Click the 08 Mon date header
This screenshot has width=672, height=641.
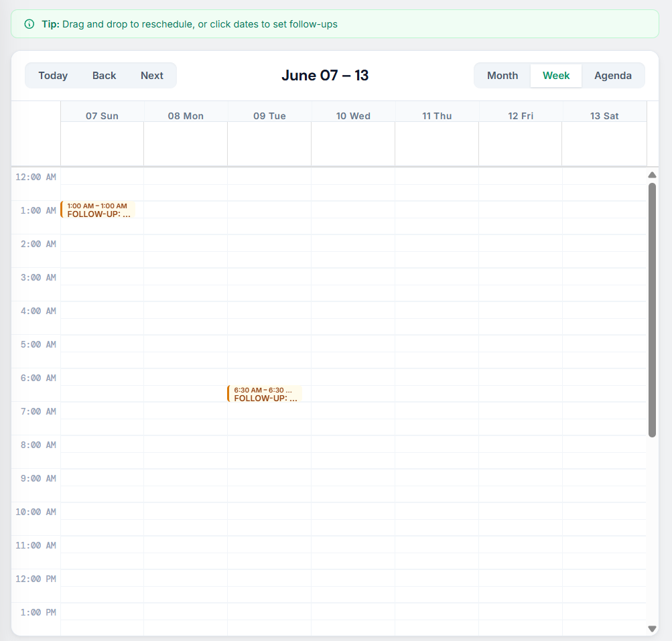[186, 116]
